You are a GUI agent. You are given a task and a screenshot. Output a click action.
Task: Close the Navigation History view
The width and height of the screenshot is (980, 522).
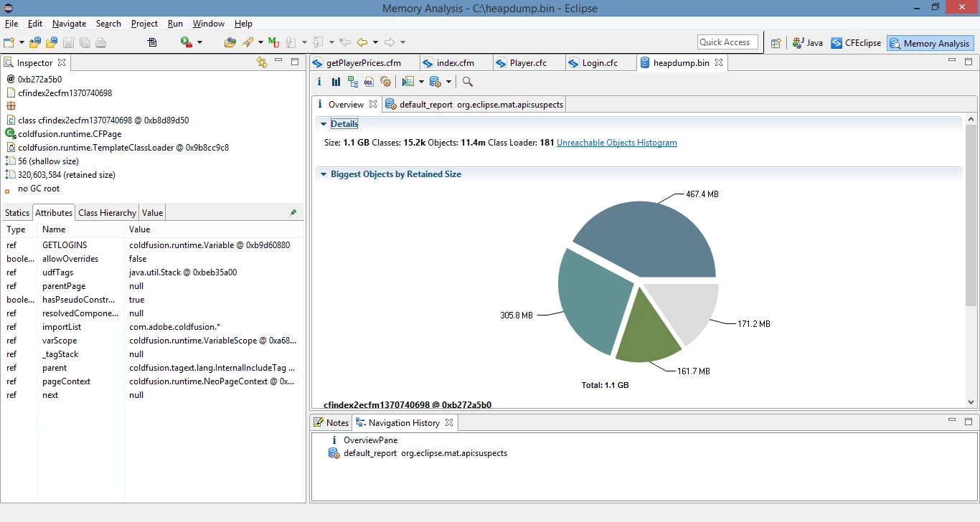point(449,423)
